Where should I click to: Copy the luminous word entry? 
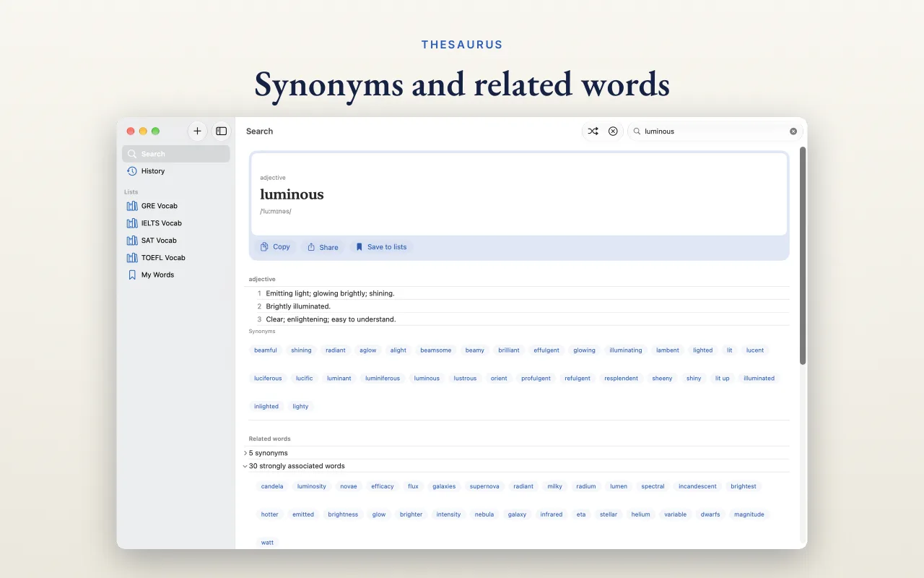tap(275, 247)
